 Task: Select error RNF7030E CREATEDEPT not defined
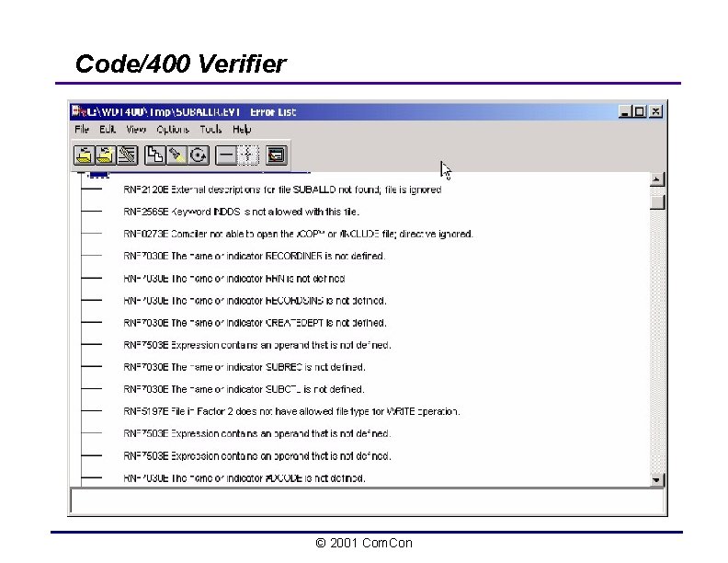(255, 322)
